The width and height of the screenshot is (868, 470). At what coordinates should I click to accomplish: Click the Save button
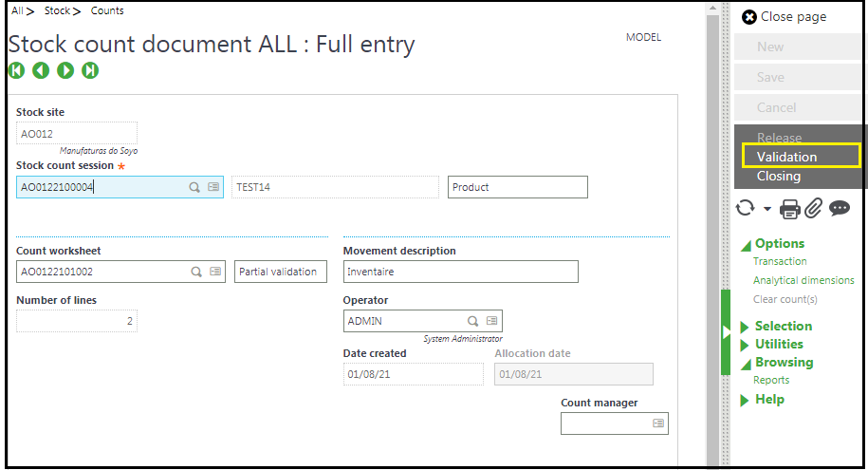click(x=797, y=77)
